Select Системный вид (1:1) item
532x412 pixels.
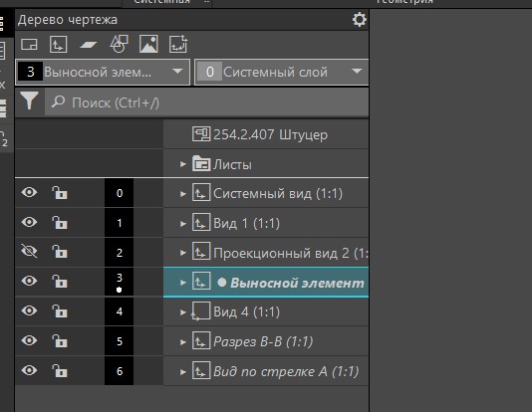coord(278,193)
